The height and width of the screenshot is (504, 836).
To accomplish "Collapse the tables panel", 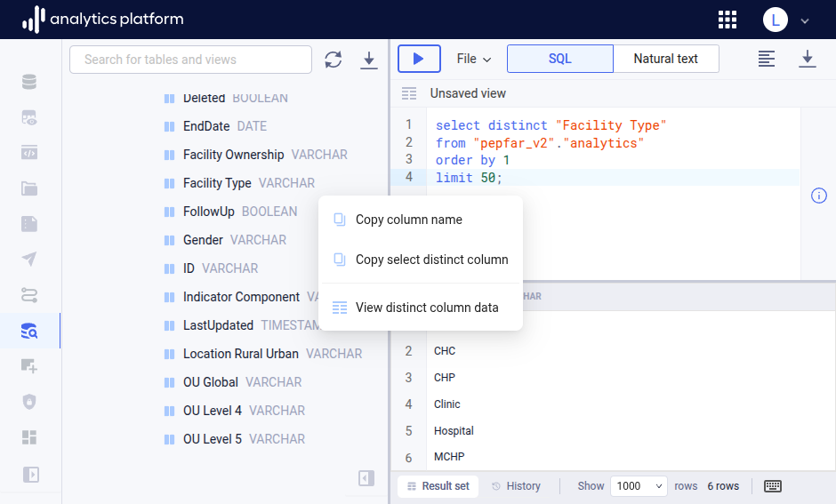I will point(366,478).
